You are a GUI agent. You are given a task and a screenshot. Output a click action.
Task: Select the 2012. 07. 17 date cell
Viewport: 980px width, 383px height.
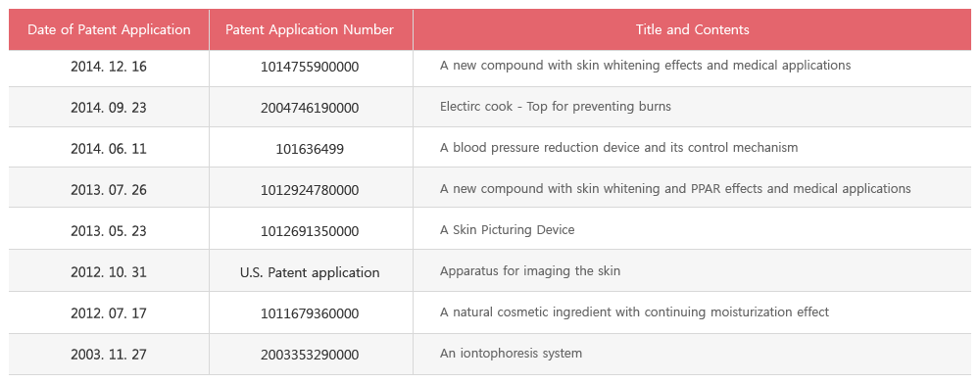109,313
